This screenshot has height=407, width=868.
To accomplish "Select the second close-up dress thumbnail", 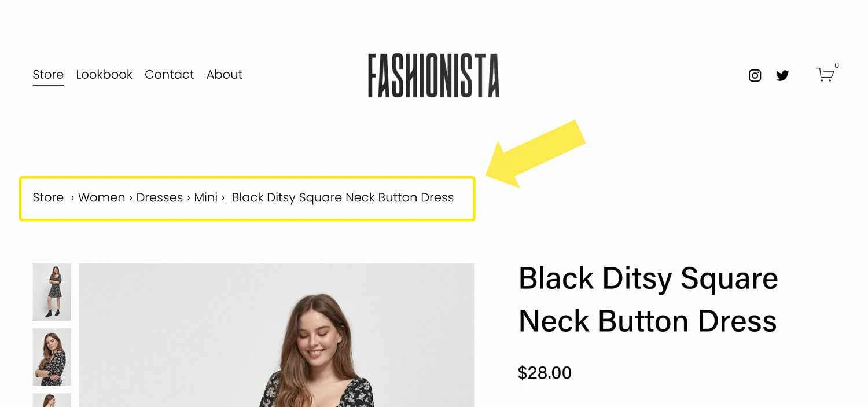I will [52, 357].
